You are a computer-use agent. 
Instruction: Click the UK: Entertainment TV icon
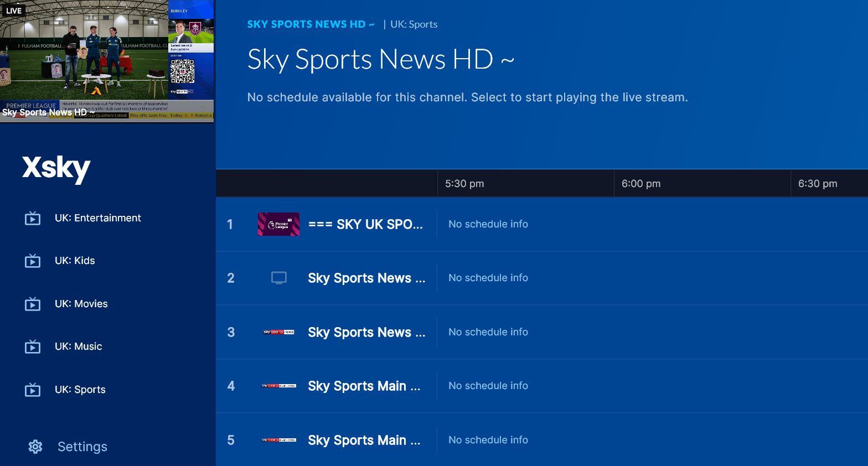pyautogui.click(x=33, y=218)
